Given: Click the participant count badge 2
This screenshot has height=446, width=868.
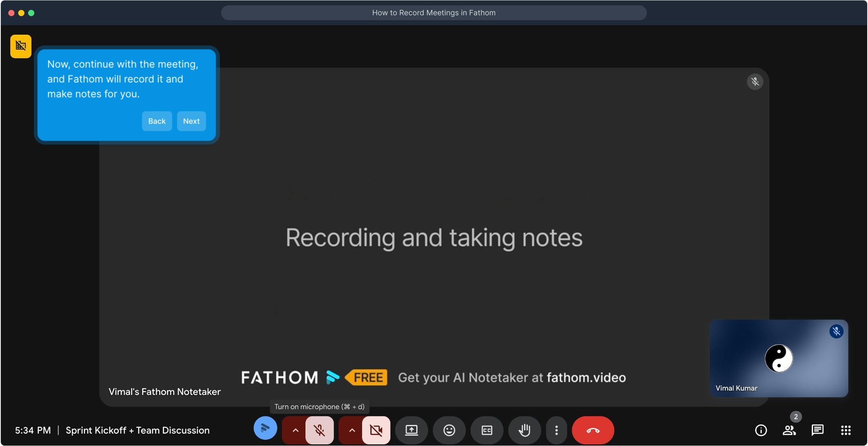Looking at the screenshot, I should pyautogui.click(x=796, y=417).
